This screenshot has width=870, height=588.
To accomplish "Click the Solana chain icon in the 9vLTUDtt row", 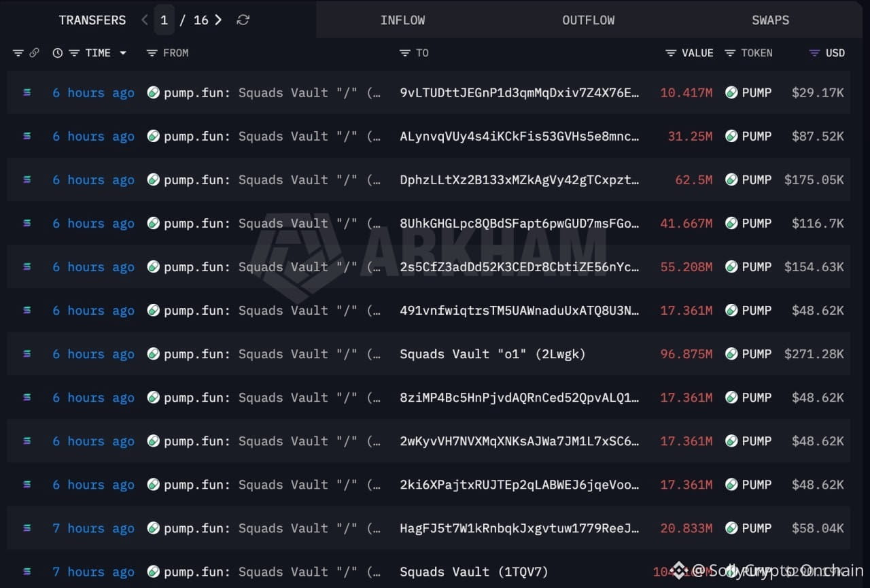I will 27,92.
